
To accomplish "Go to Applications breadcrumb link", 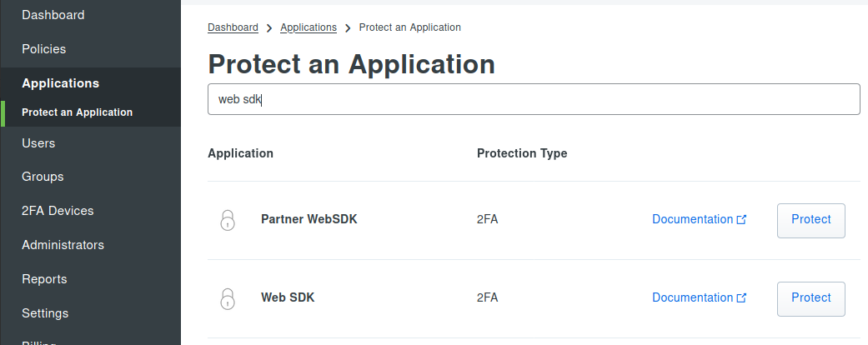I will click(x=309, y=27).
